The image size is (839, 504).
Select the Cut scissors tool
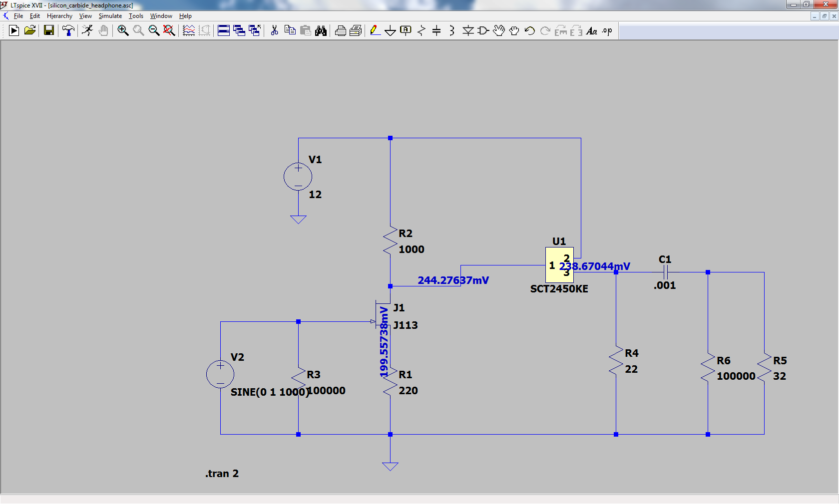[274, 31]
